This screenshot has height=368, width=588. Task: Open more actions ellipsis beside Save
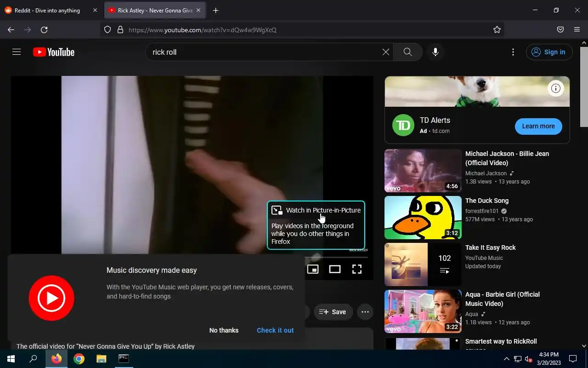coord(365,312)
